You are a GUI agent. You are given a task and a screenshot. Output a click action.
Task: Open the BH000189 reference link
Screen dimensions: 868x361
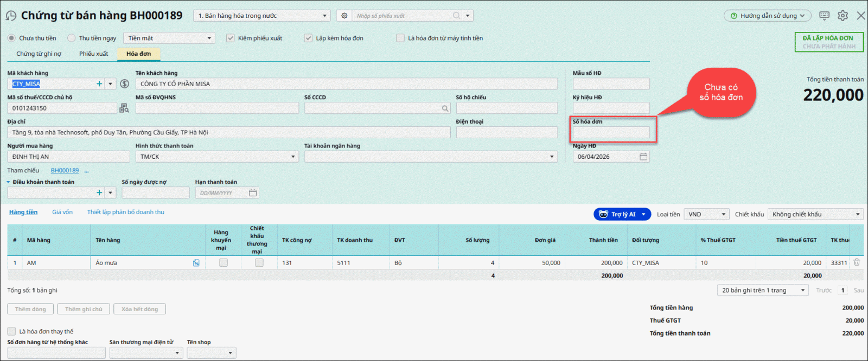tap(65, 170)
